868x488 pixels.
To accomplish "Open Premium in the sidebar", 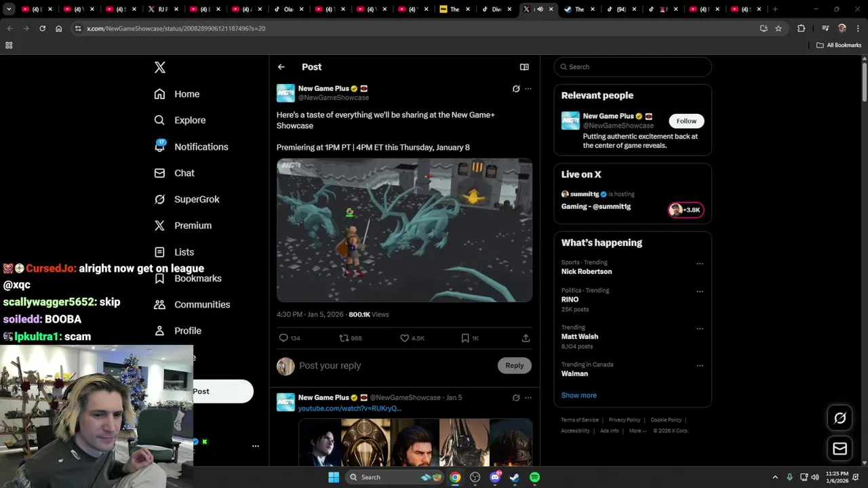I will tap(183, 226).
